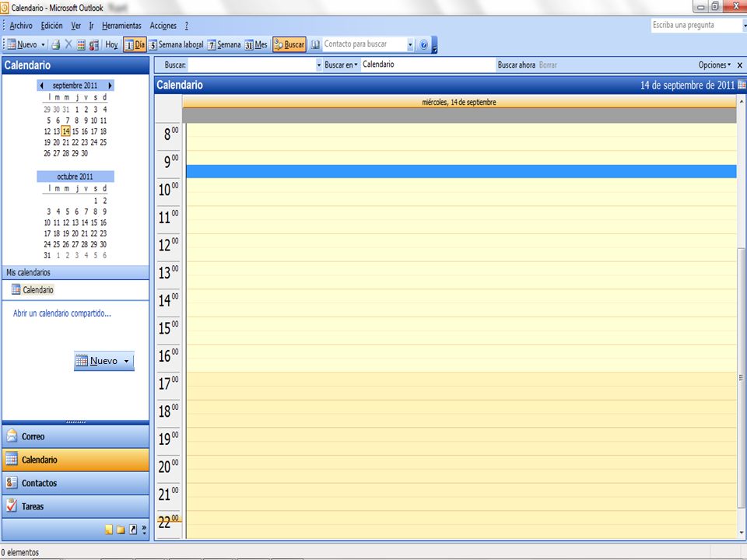Open the Abrir un calendario compartido link
747x560 pixels.
[x=62, y=313]
